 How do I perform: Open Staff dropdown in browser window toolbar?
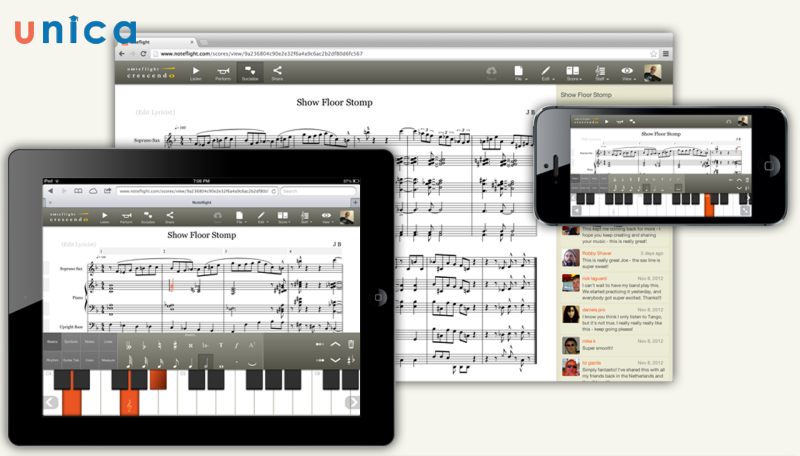(600, 73)
